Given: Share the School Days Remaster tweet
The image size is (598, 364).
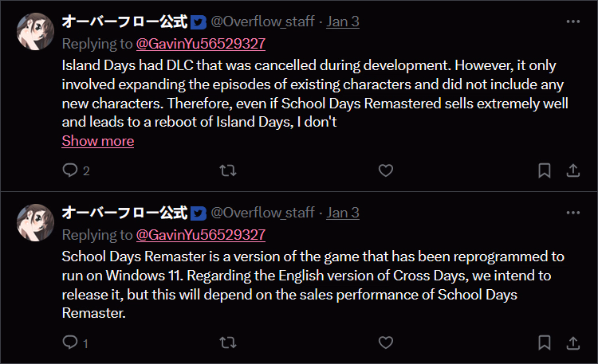Looking at the screenshot, I should click(x=572, y=343).
